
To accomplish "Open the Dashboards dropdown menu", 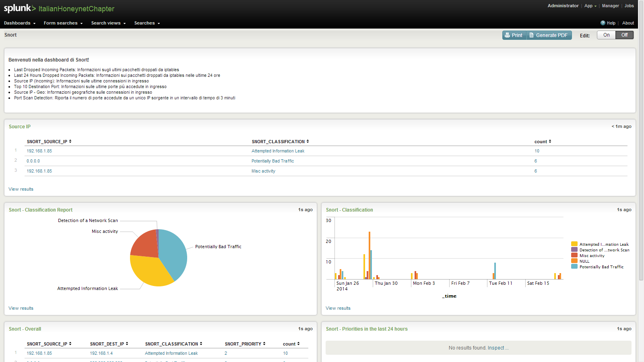I will coord(20,23).
